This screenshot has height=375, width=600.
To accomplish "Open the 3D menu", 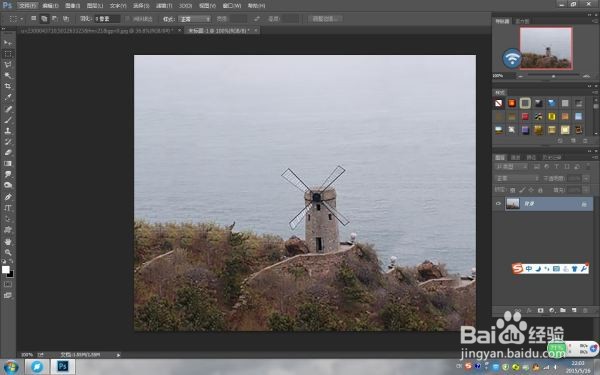I will 186,6.
